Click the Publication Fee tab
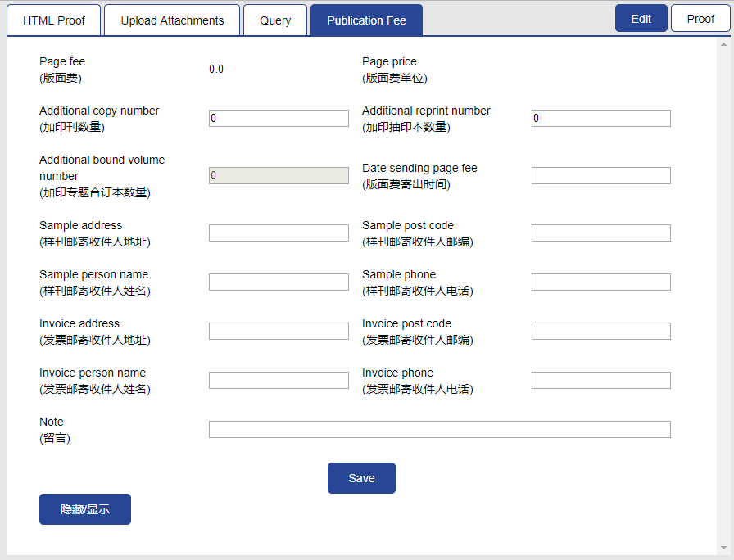734x560 pixels. [x=366, y=20]
